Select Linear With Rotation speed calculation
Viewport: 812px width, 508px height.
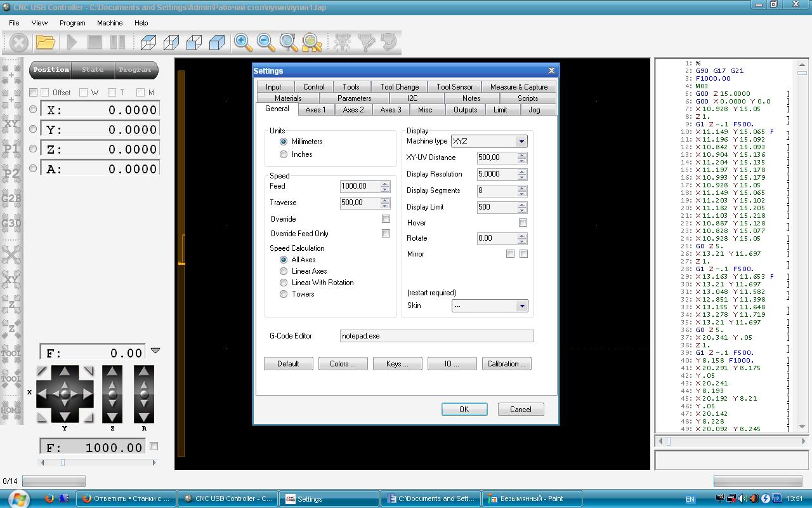[284, 283]
